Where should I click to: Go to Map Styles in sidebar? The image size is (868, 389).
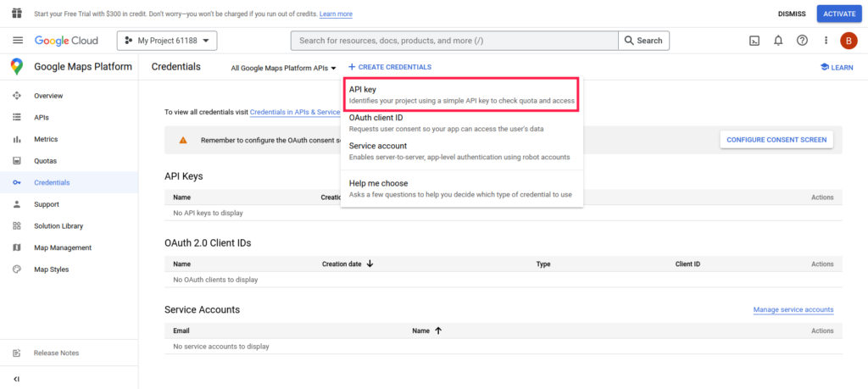[x=51, y=270]
